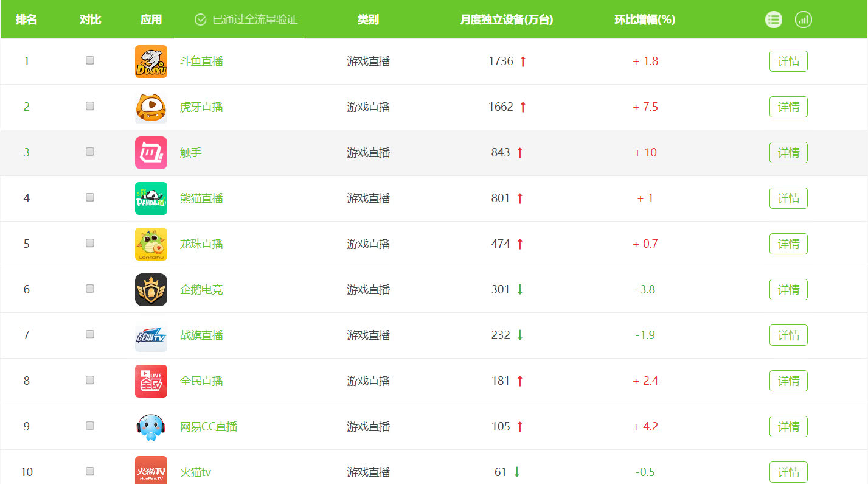Image resolution: width=868 pixels, height=484 pixels.
Task: Open the 全民直播 app name link
Action: pos(201,381)
